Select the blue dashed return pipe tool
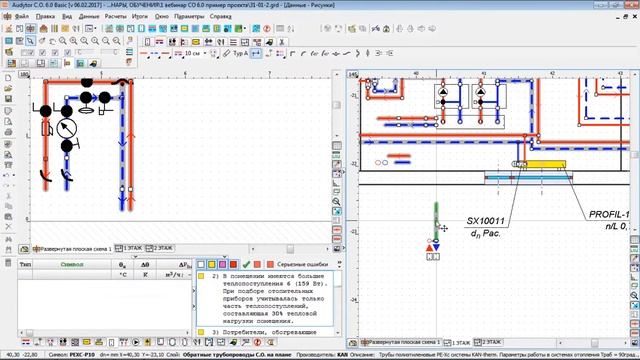Image resolution: width=640 pixels, height=360 pixels. pyautogui.click(x=154, y=53)
